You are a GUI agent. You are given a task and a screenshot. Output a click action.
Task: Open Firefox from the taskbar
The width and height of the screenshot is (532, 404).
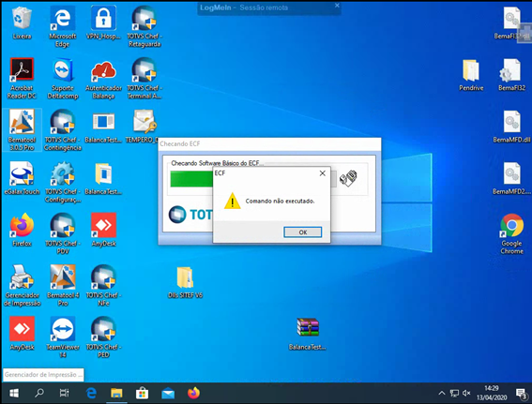(x=193, y=393)
